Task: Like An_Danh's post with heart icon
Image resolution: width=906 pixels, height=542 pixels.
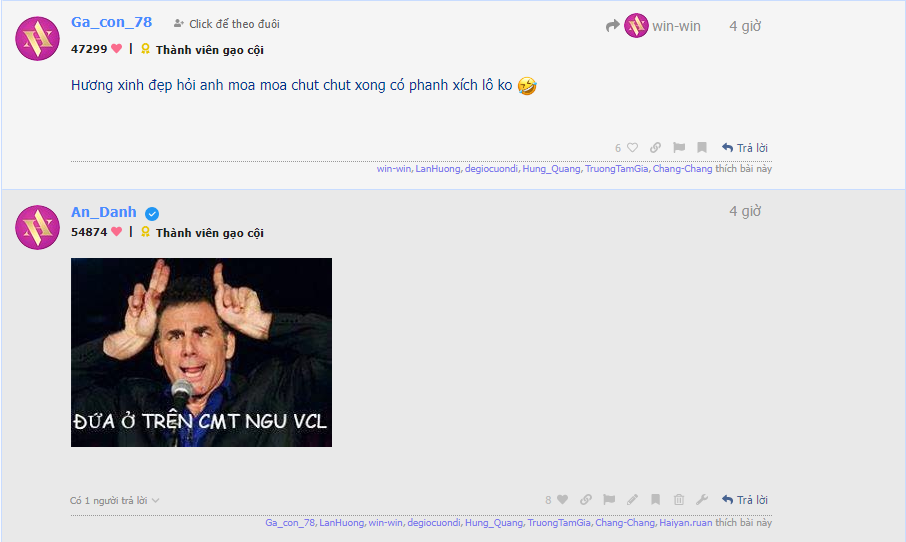Action: coord(562,500)
